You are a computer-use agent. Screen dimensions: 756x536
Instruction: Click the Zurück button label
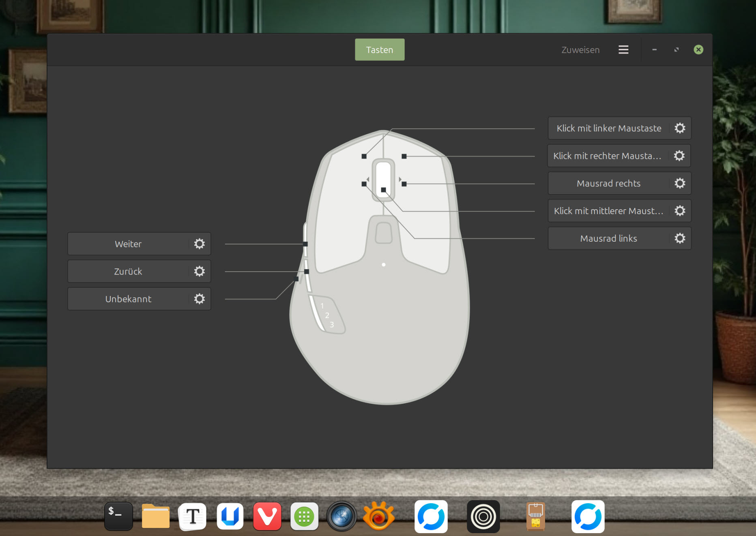pyautogui.click(x=128, y=271)
